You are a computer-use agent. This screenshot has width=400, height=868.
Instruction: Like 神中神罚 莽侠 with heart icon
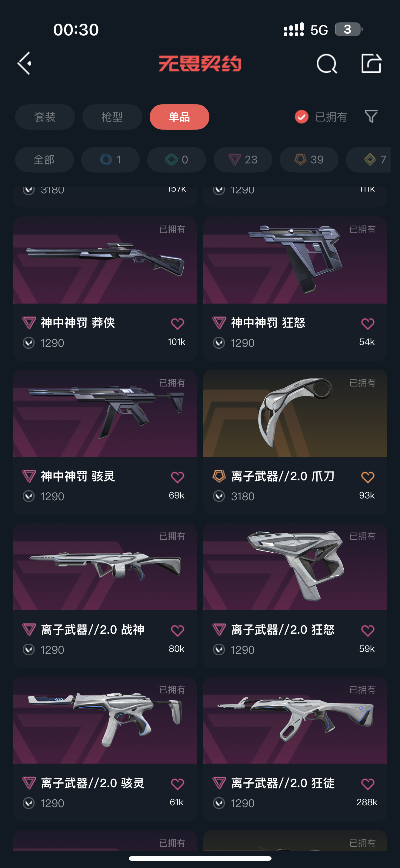(x=177, y=324)
